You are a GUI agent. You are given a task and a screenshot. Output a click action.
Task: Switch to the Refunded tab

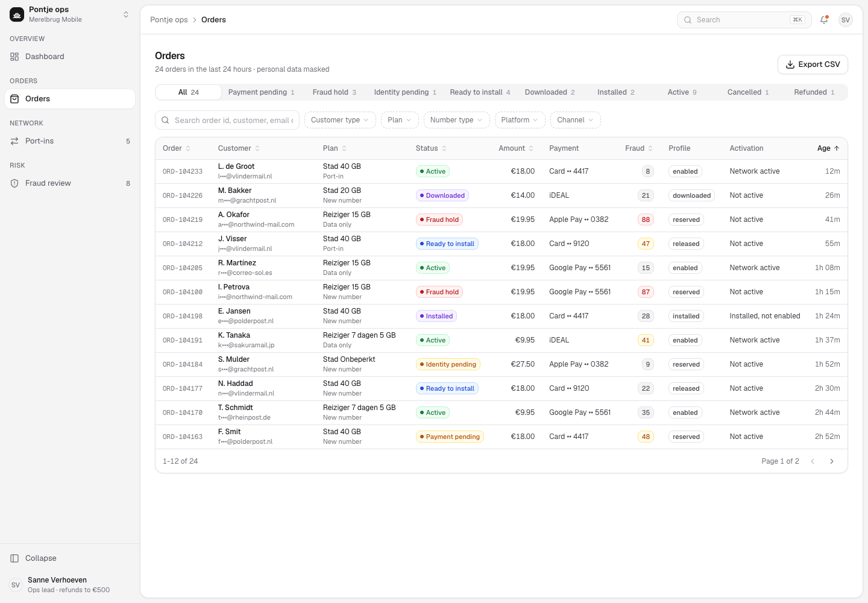tap(814, 92)
